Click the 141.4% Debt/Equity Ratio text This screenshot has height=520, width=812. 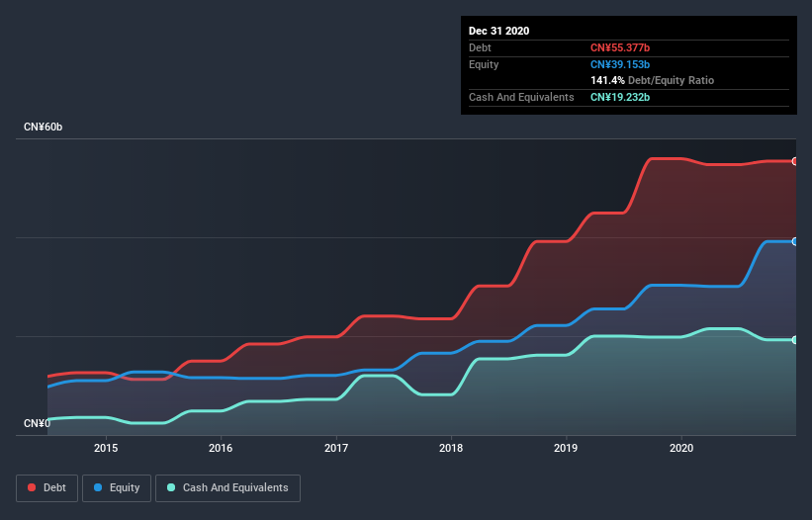652,80
